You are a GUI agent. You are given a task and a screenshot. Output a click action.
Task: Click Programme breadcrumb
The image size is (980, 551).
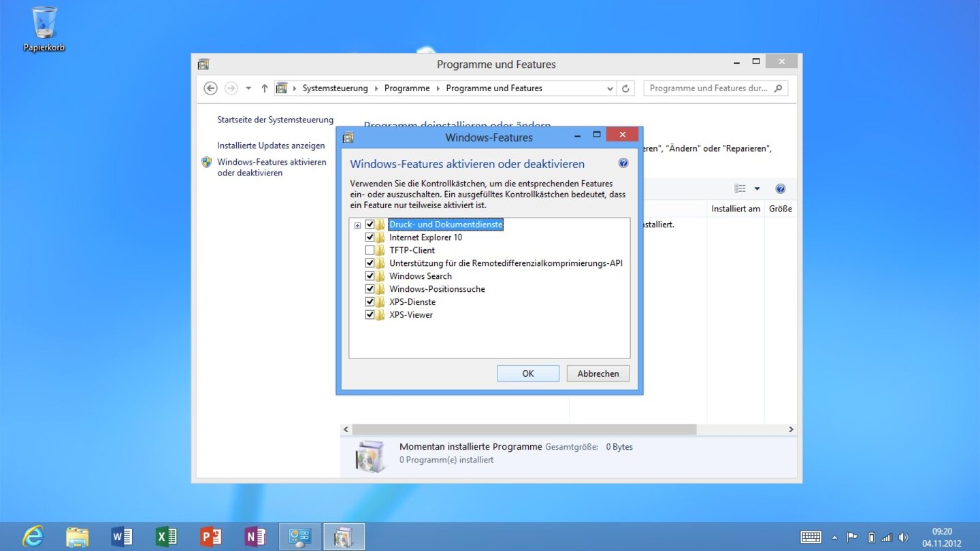tap(407, 88)
